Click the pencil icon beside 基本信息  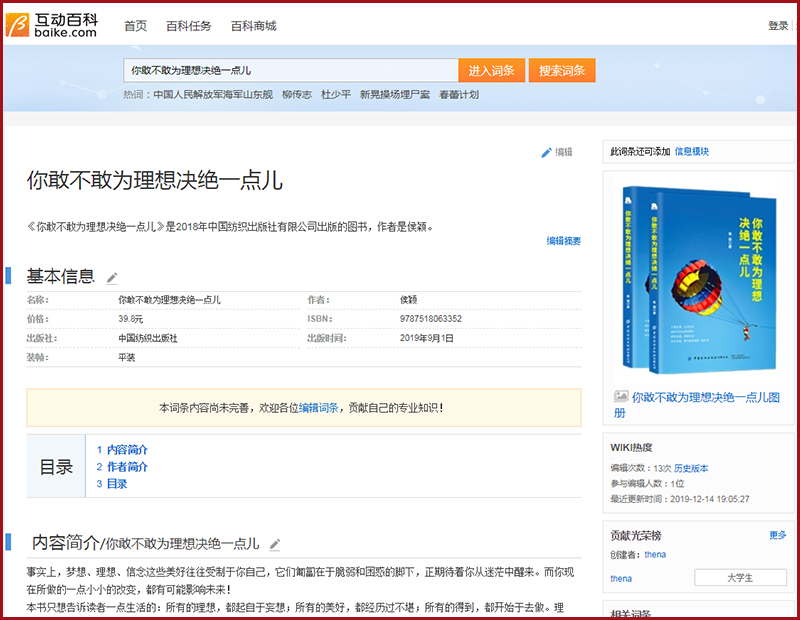(x=112, y=278)
